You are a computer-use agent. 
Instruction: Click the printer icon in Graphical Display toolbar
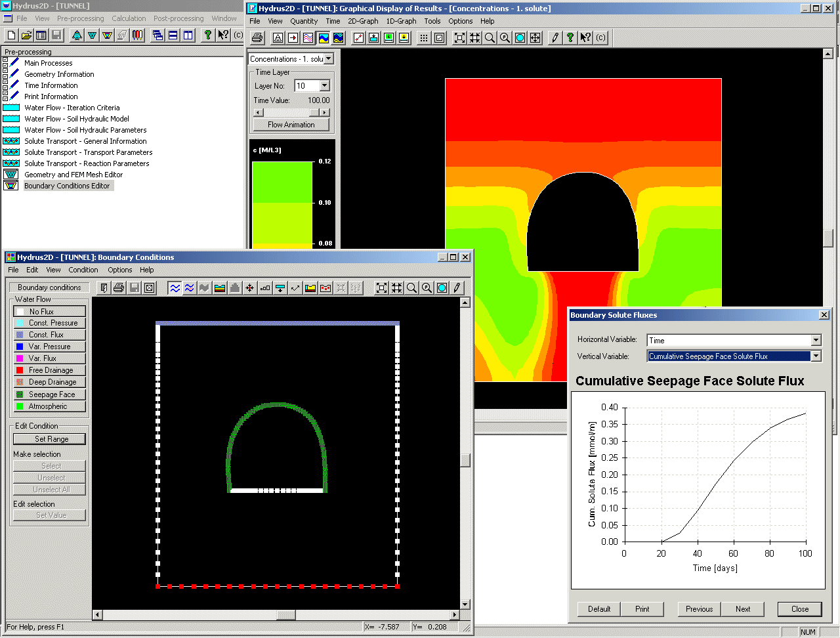point(257,37)
